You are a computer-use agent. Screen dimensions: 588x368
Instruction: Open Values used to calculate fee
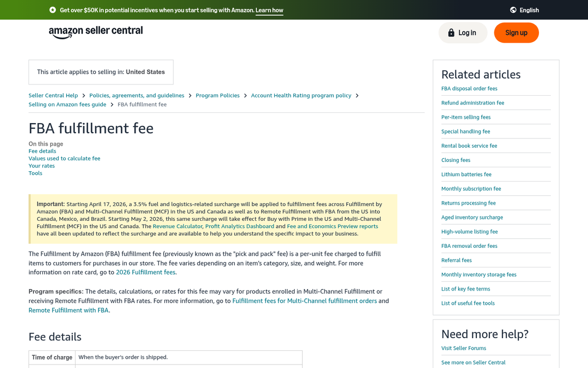pyautogui.click(x=64, y=158)
